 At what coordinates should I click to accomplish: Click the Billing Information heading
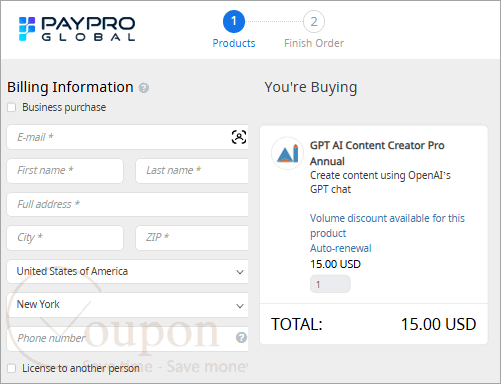[70, 87]
